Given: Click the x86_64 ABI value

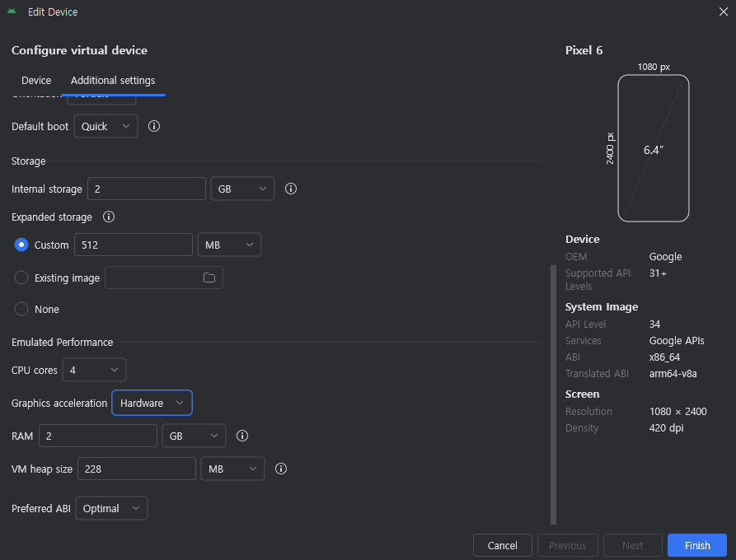Looking at the screenshot, I should [664, 357].
